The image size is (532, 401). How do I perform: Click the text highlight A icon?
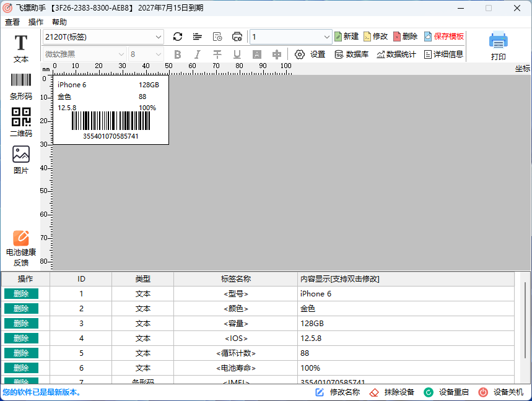[x=257, y=54]
